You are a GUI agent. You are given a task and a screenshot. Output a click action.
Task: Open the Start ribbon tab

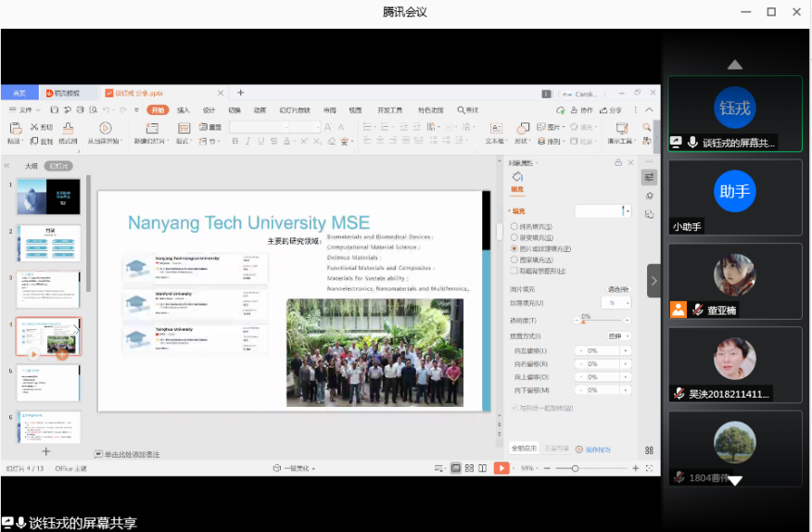coord(158,109)
